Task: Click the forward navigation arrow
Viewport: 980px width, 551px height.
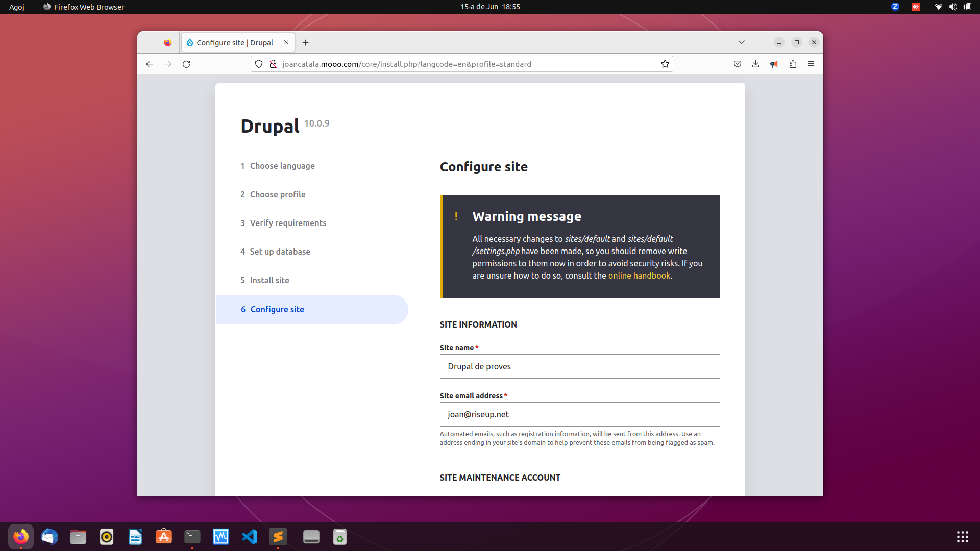Action: point(168,64)
